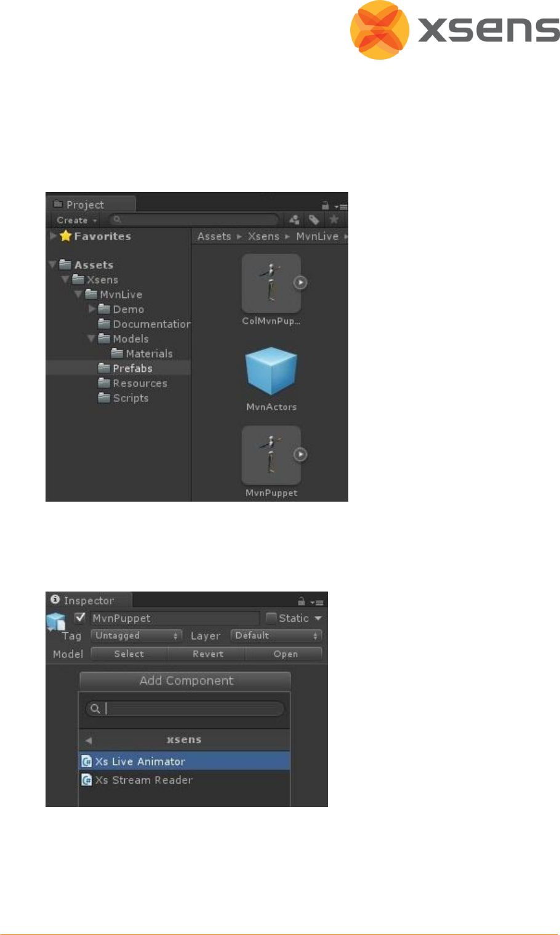Select the MvnActors cube prefab
The width and height of the screenshot is (560, 935).
[271, 371]
